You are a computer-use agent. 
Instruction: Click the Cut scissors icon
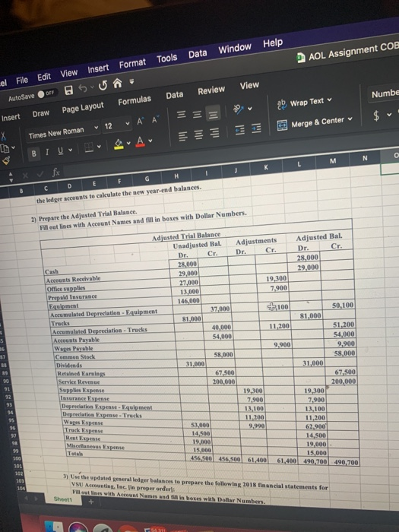click(x=3, y=137)
